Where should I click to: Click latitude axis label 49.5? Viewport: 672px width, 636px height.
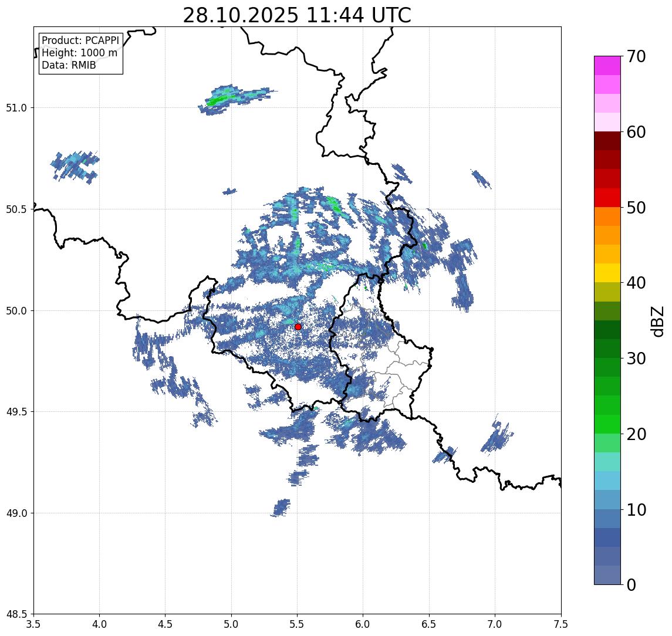point(16,412)
